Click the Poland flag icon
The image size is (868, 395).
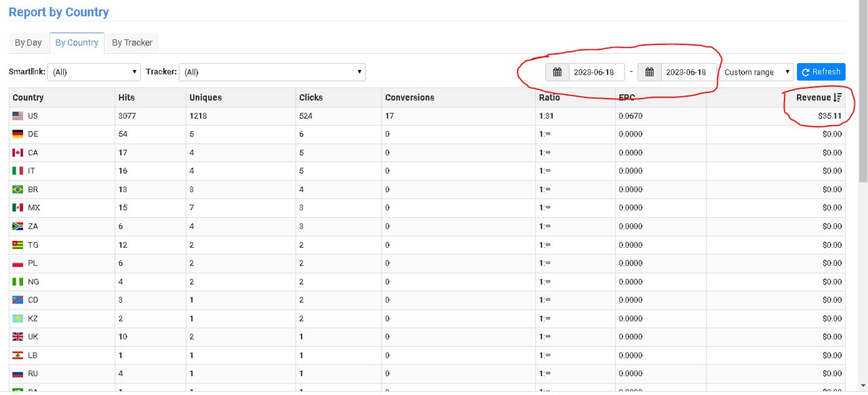[18, 263]
